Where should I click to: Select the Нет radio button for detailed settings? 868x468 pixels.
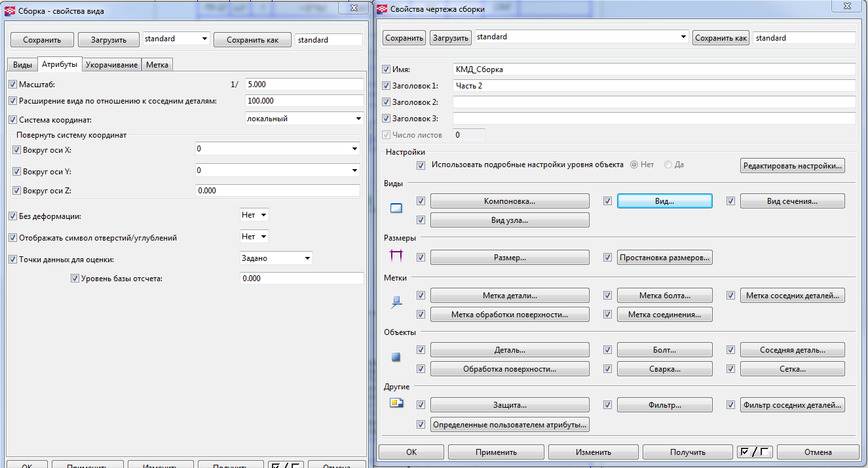[633, 165]
